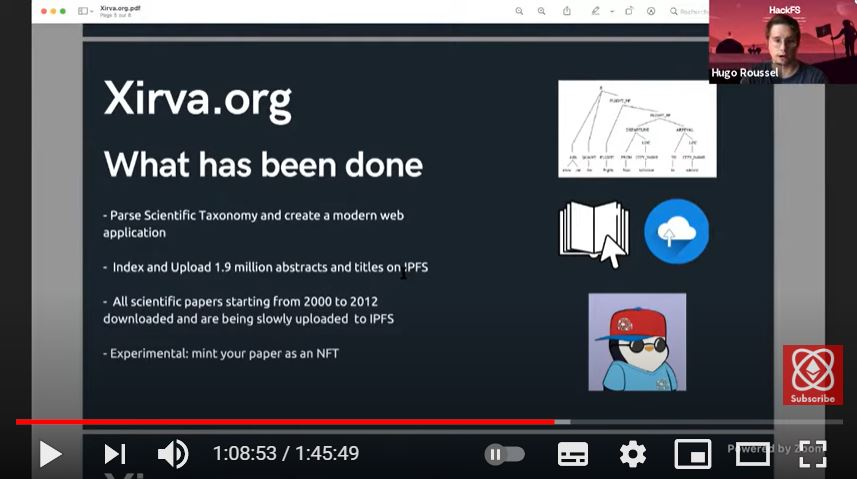Click the PDF search field
The height and width of the screenshot is (479, 857).
(x=689, y=11)
